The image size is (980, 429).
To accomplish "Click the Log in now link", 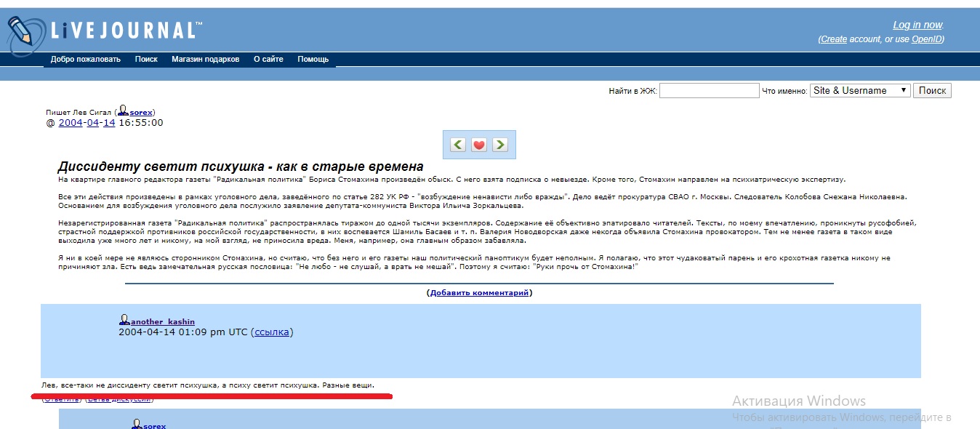I will pos(917,25).
